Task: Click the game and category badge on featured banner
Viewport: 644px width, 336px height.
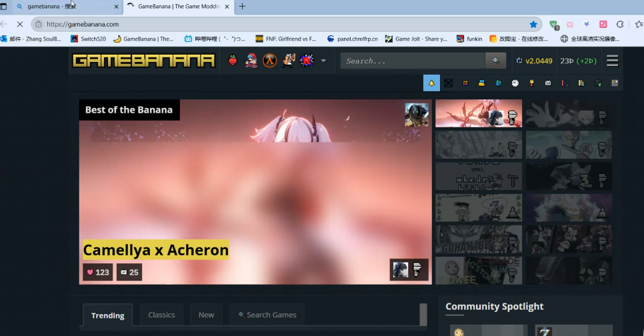Action: [409, 270]
